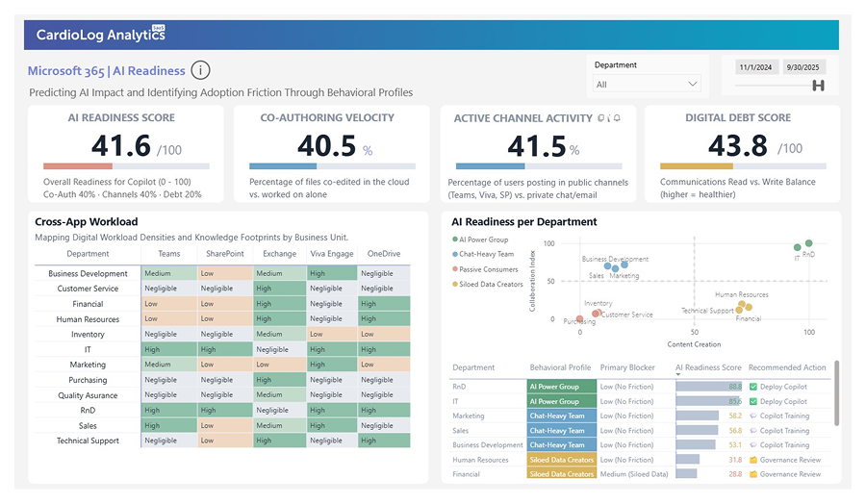Click the Siloed Data Creators legend dot
This screenshot has width=866, height=504.
(x=455, y=285)
